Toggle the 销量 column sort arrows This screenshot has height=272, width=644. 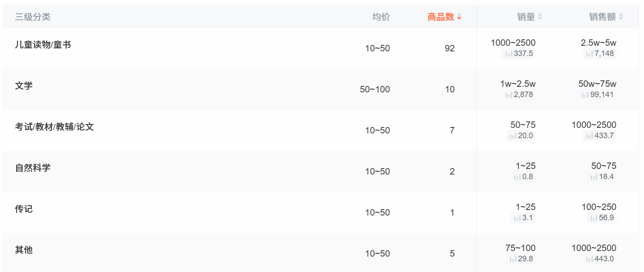[x=540, y=17]
